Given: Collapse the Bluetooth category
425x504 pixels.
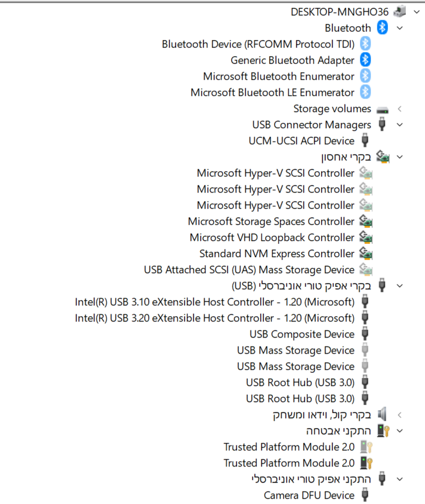Looking at the screenshot, I should pyautogui.click(x=400, y=27).
